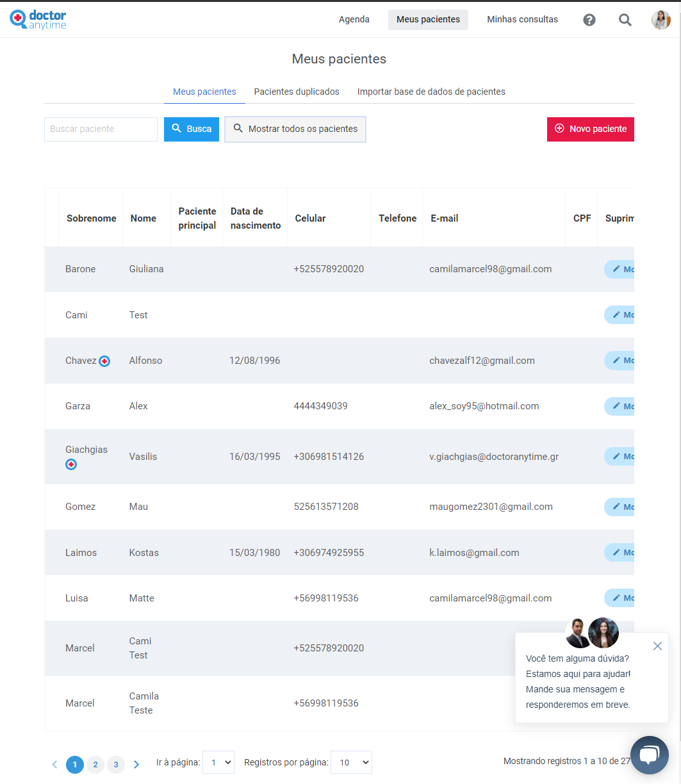Edit the Laimos Kostas patient row
This screenshot has height=784, width=681.
pos(619,552)
